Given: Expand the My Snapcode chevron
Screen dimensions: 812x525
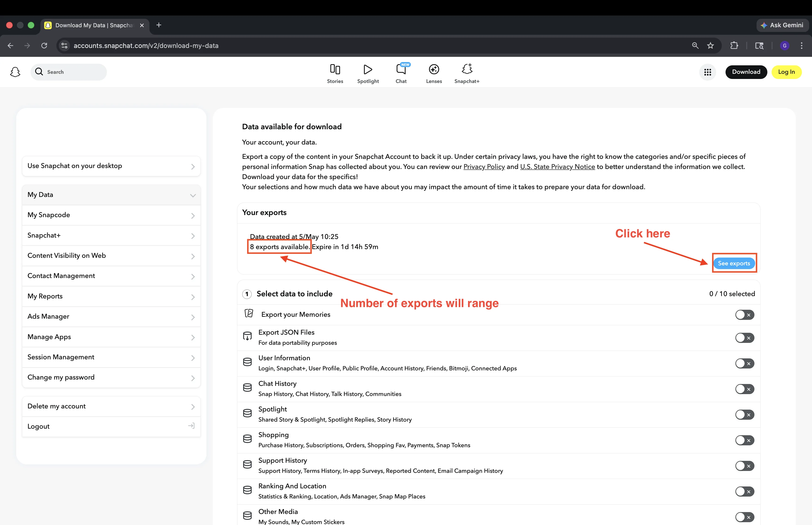Looking at the screenshot, I should [193, 216].
